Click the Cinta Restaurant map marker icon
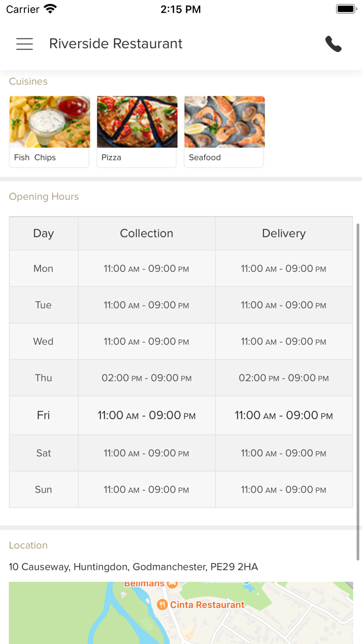 (x=162, y=604)
